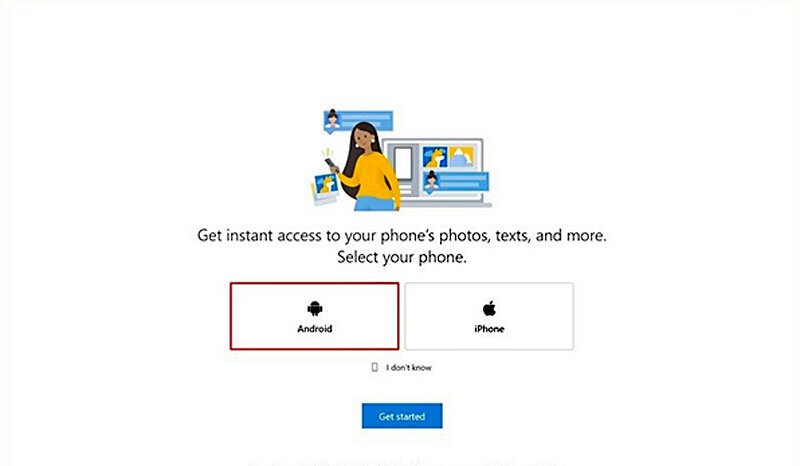Click the Android label text
The height and width of the screenshot is (466, 800).
[x=315, y=329]
